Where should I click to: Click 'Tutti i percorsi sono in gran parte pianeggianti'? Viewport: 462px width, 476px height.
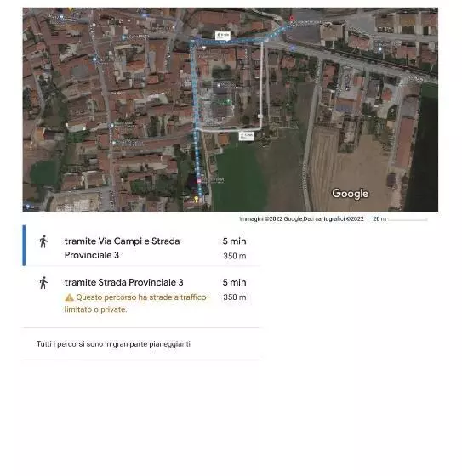[113, 344]
